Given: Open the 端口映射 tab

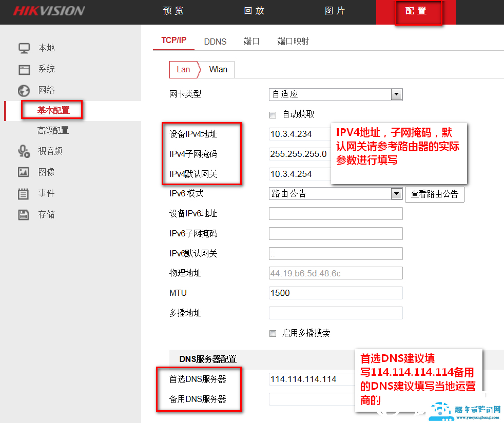Looking at the screenshot, I should 293,42.
